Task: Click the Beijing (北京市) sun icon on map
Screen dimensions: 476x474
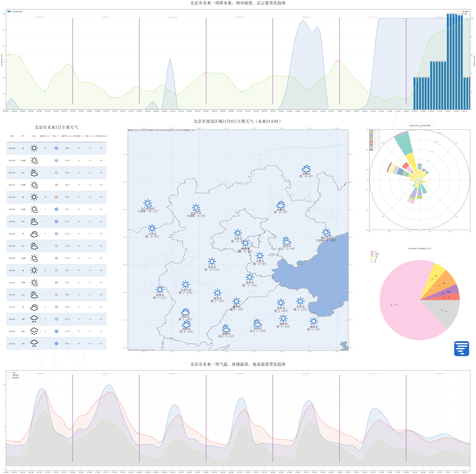Action: pos(238,233)
